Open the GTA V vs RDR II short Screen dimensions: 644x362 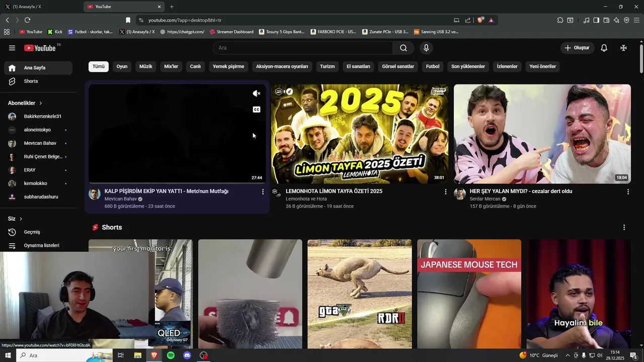click(360, 294)
